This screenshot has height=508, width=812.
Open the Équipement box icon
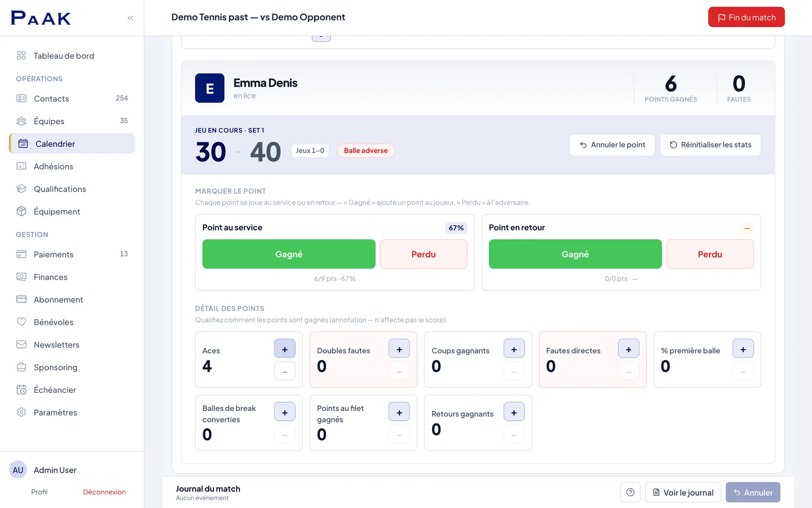click(21, 211)
